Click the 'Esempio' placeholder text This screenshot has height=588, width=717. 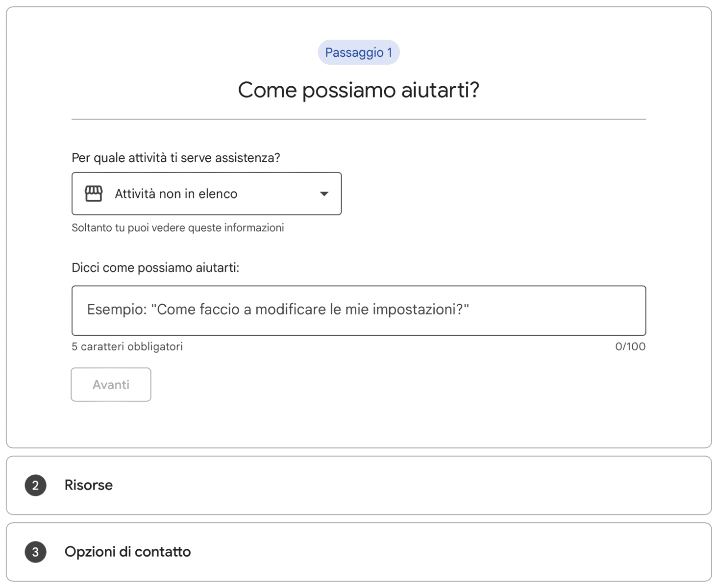[x=278, y=310]
